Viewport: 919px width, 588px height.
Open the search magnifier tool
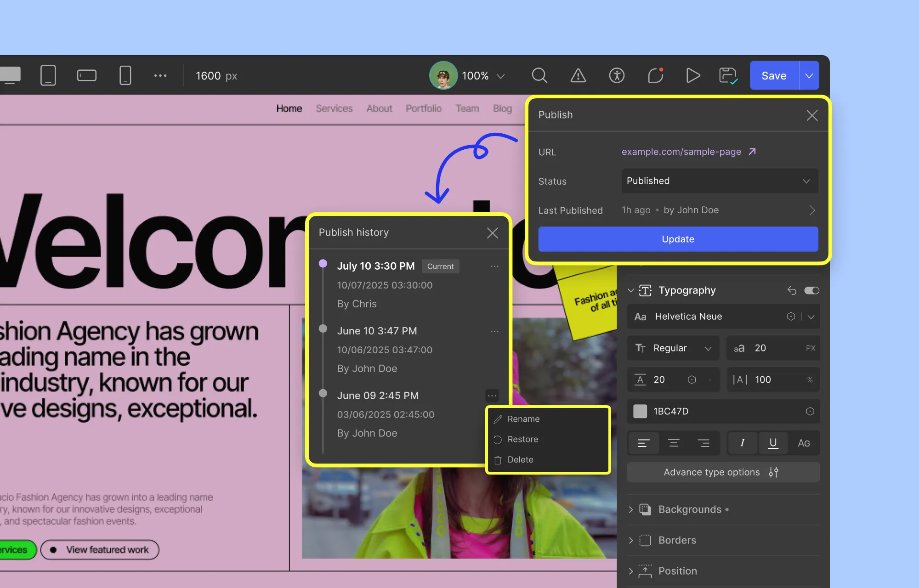coord(539,75)
